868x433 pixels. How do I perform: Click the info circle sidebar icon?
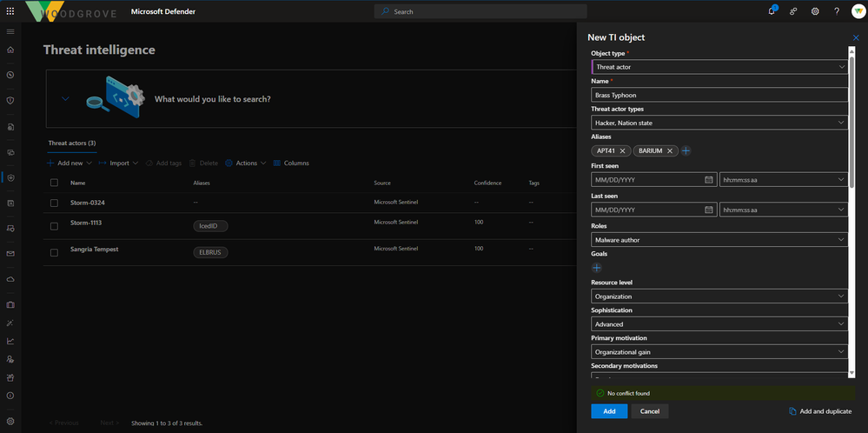click(10, 396)
